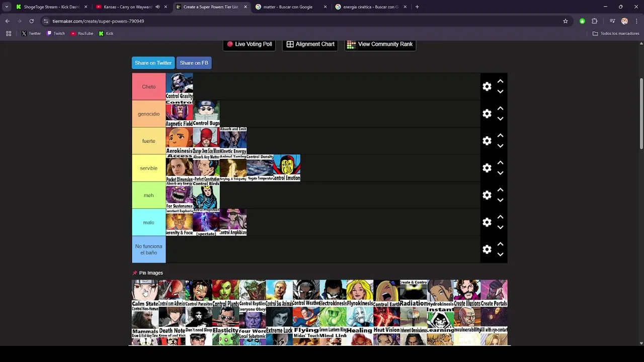
Task: Pick Control Plants image from pool
Action: [x=225, y=294]
